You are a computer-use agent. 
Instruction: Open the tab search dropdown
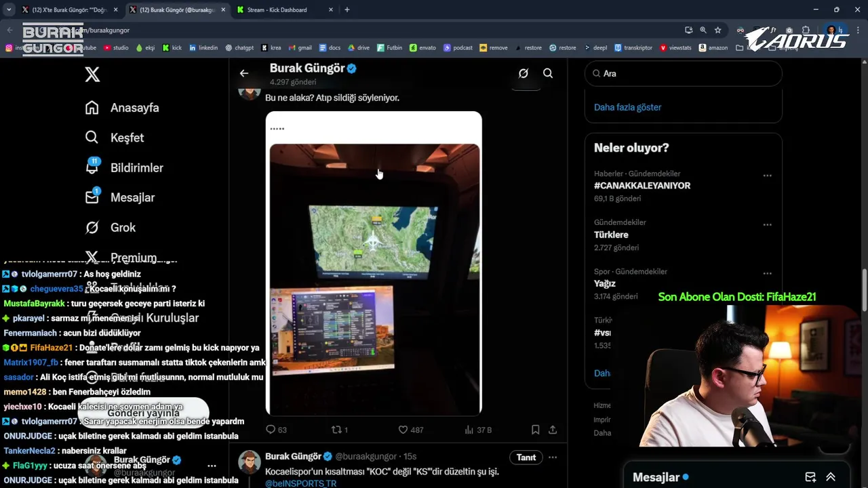pyautogui.click(x=9, y=9)
